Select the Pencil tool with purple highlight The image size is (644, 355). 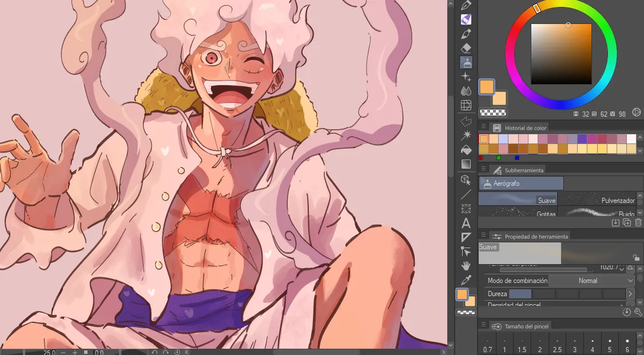coord(466,19)
